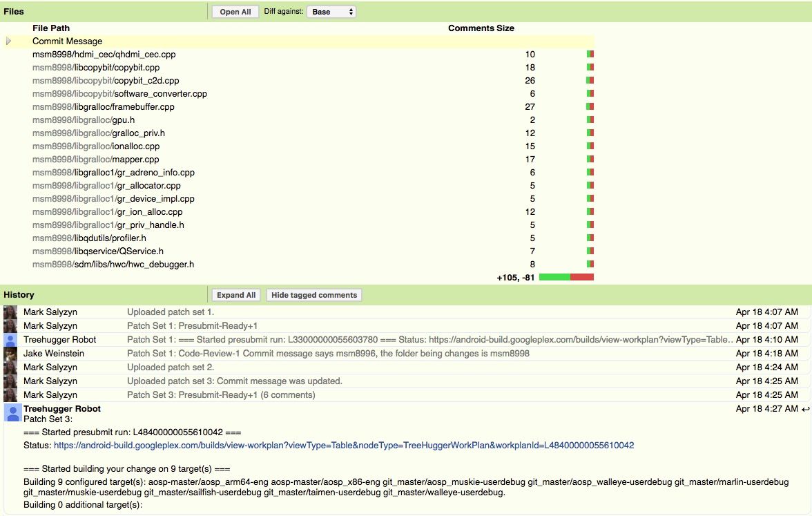The width and height of the screenshot is (812, 516).
Task: Click the green-red bar beside '+105, -81'
Action: pyautogui.click(x=566, y=277)
